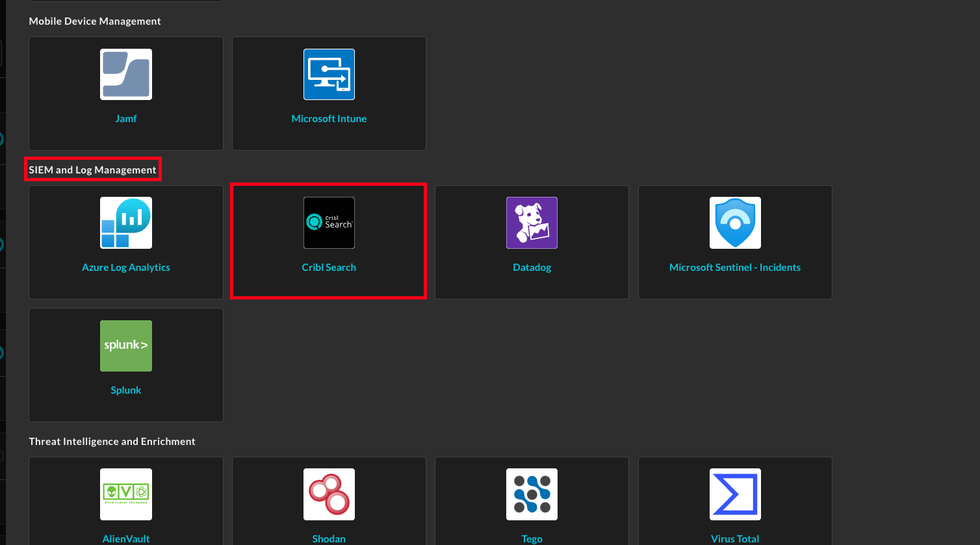Click the Datadog dog logo

[532, 223]
